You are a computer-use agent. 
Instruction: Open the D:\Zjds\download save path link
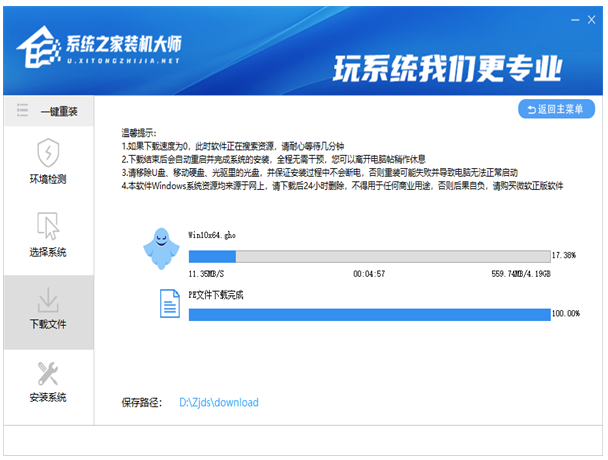[218, 403]
